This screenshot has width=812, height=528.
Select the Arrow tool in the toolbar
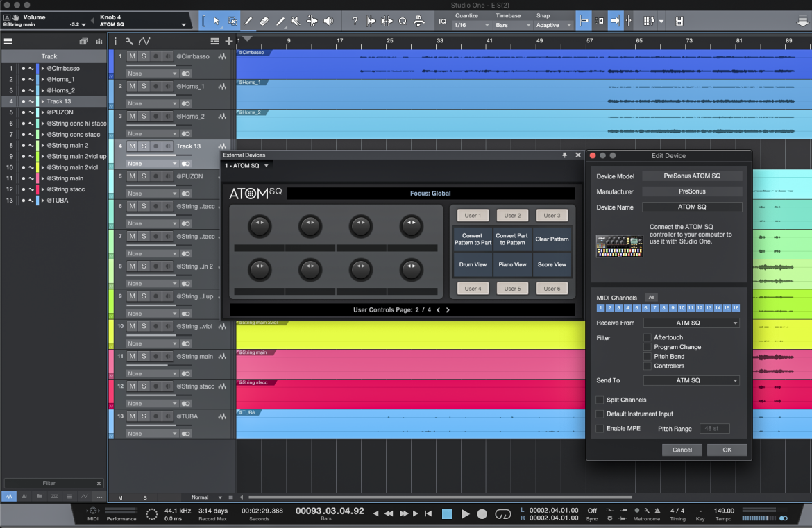pos(217,22)
